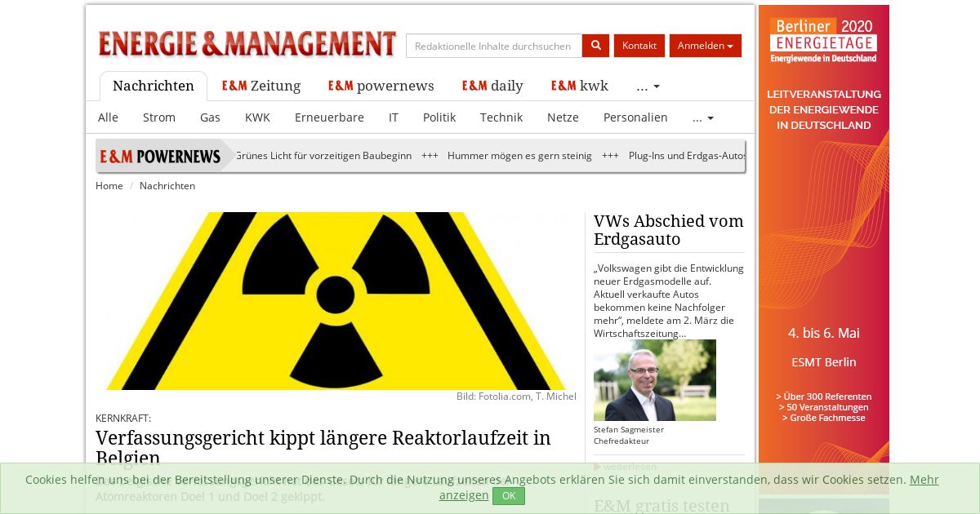Open the E&M powernews tab

[381, 86]
